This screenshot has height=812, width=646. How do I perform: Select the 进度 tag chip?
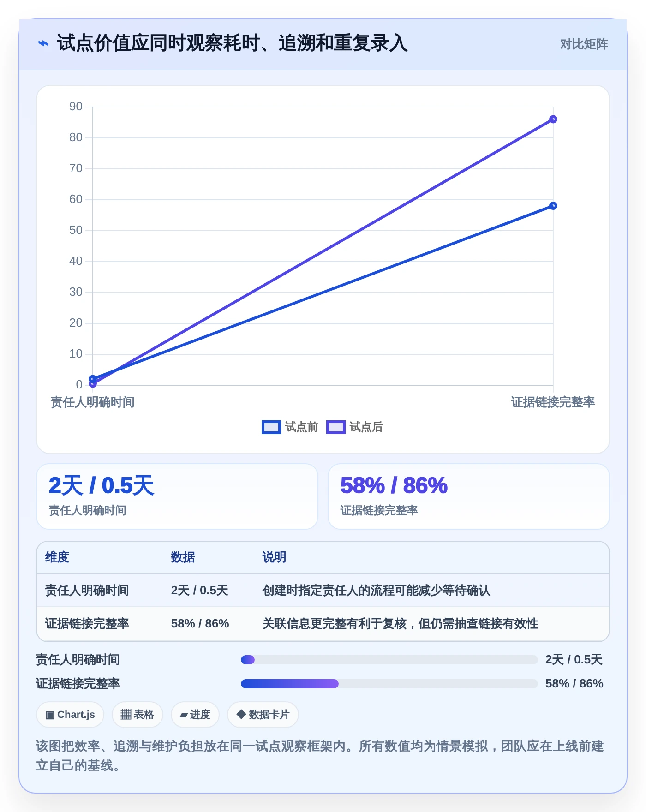click(x=195, y=715)
